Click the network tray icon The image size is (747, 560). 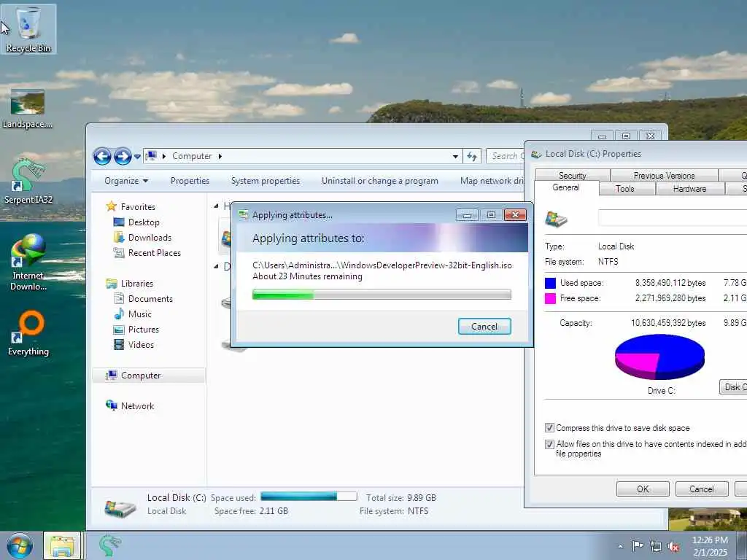[x=656, y=546]
